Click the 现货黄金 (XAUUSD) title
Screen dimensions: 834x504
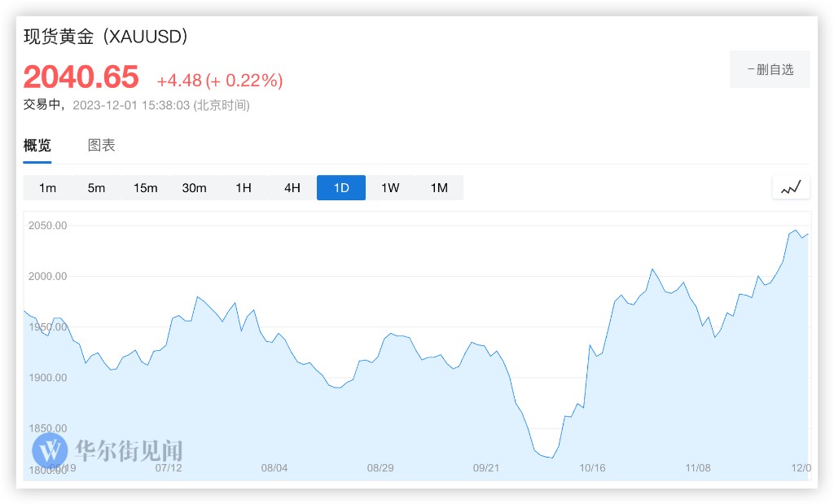106,37
